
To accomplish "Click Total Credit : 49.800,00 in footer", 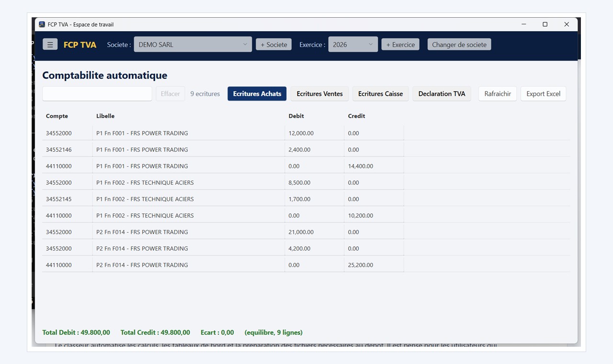I will (x=155, y=332).
